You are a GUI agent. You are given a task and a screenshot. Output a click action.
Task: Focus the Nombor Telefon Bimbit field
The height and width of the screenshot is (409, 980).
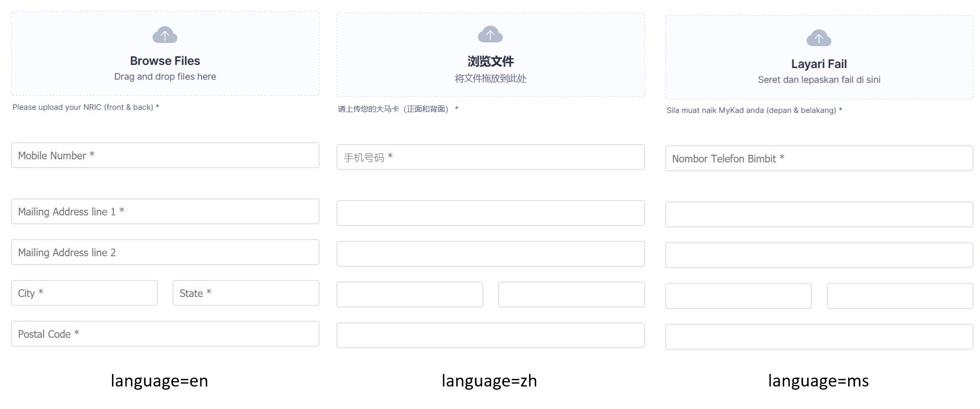[819, 158]
